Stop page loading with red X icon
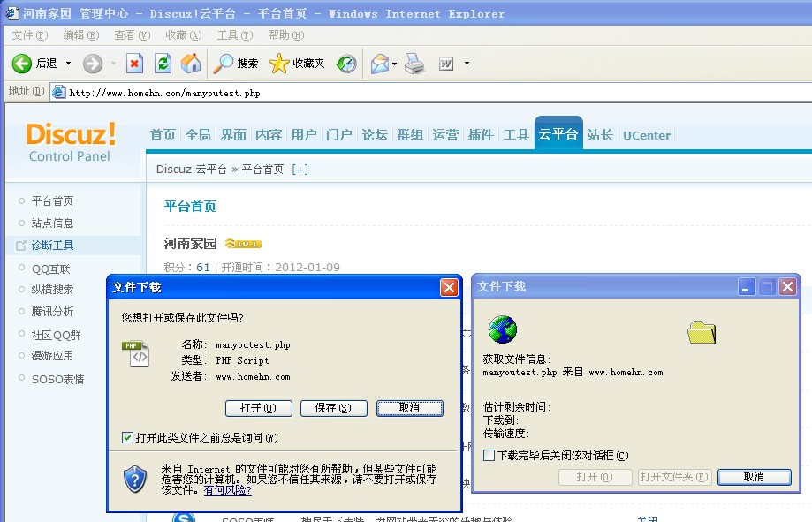812x522 pixels. pyautogui.click(x=134, y=64)
